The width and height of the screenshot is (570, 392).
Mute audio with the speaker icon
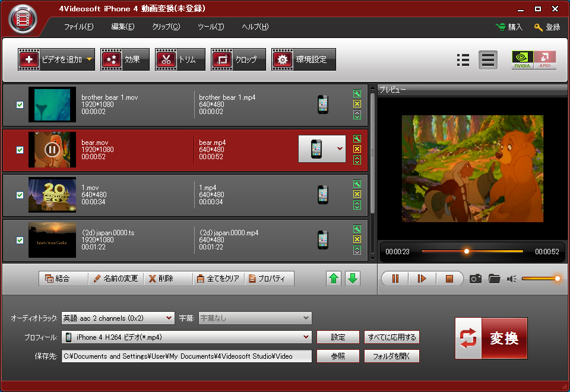pyautogui.click(x=512, y=279)
